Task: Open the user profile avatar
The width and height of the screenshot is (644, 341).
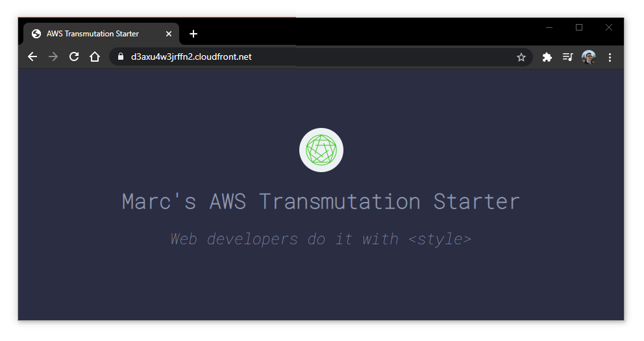Action: click(589, 57)
